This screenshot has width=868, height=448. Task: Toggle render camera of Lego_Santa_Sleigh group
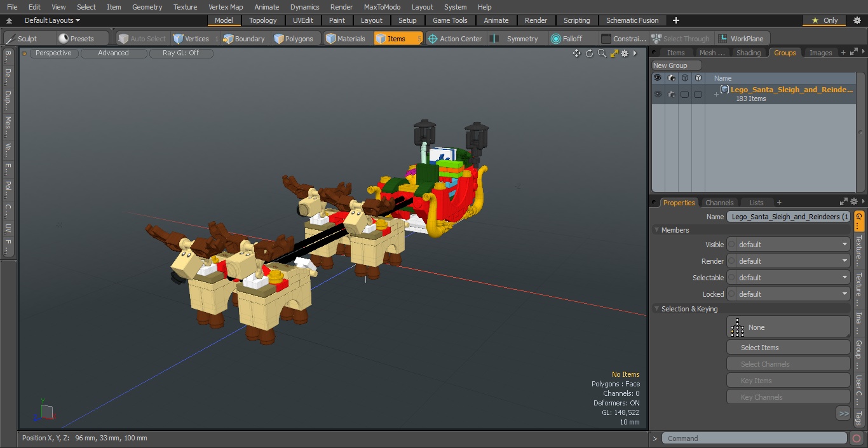(x=671, y=94)
